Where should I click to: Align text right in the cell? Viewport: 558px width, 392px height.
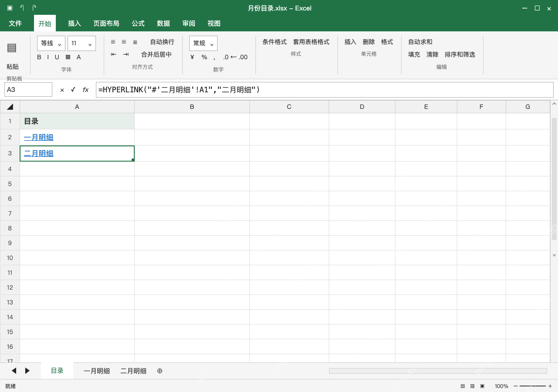pos(135,42)
